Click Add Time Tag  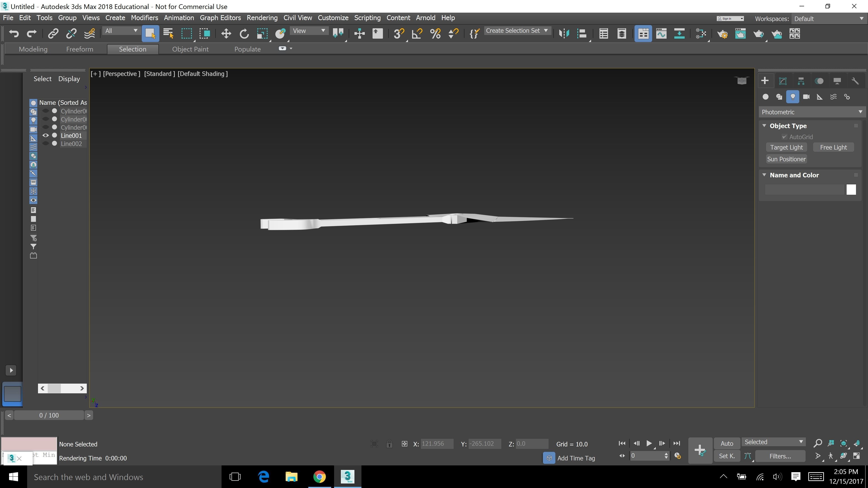pos(576,458)
